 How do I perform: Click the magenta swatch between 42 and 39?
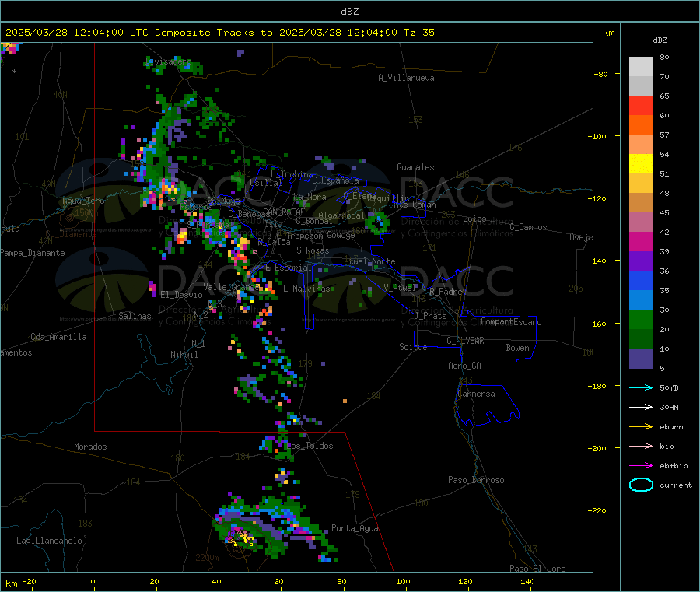click(x=641, y=241)
